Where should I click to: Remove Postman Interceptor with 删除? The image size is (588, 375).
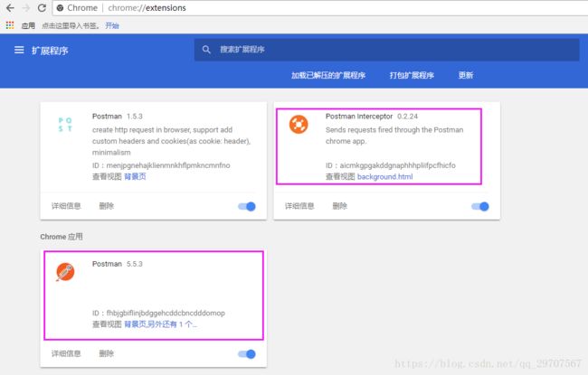[340, 206]
